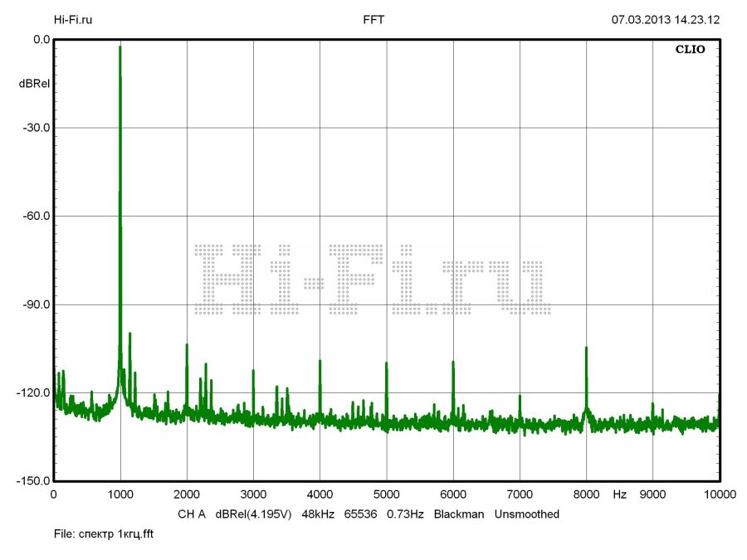Screen dimensions: 747x560
Task: Click the 48kHz sample rate text
Action: tap(318, 514)
